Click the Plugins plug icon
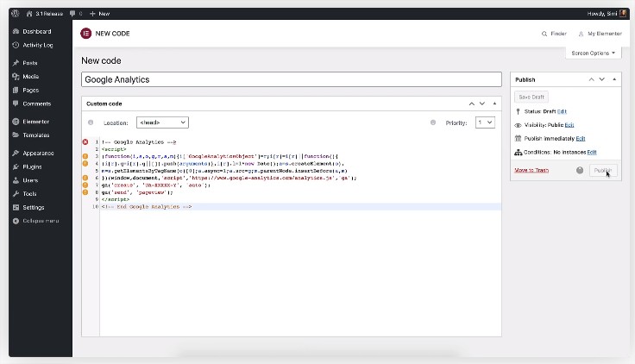Screen dimensions: 635x364 [16, 166]
